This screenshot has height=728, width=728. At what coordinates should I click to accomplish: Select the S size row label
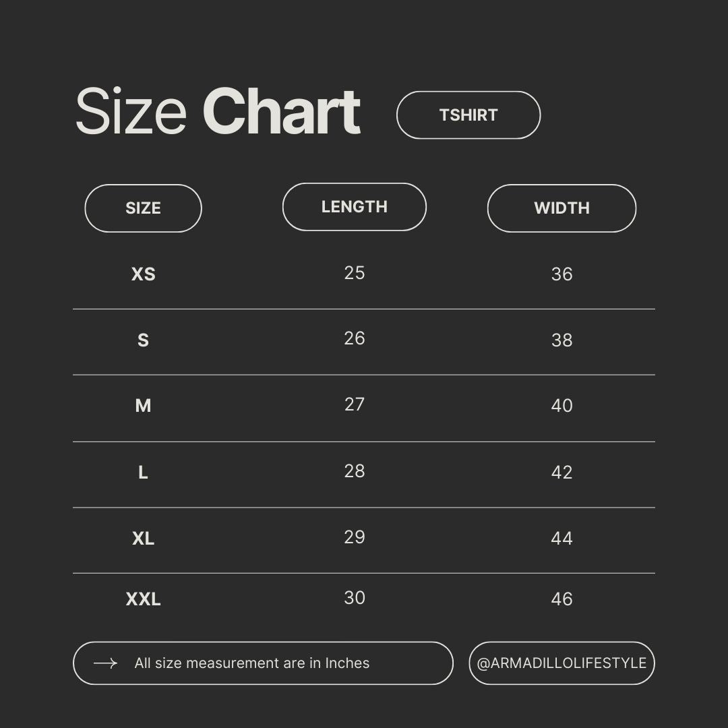tap(143, 340)
